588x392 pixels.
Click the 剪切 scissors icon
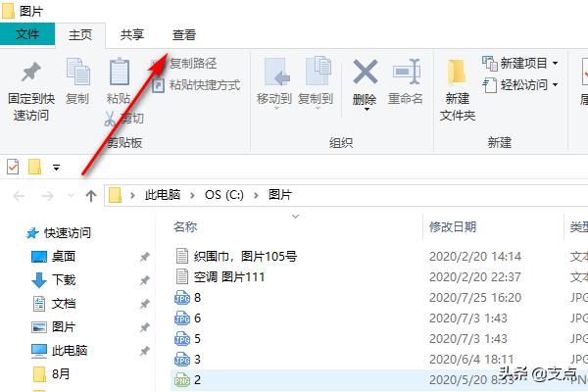coord(110,119)
